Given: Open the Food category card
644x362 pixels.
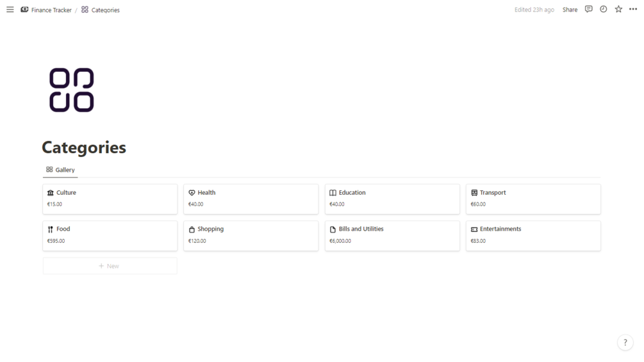Looking at the screenshot, I should pos(110,236).
